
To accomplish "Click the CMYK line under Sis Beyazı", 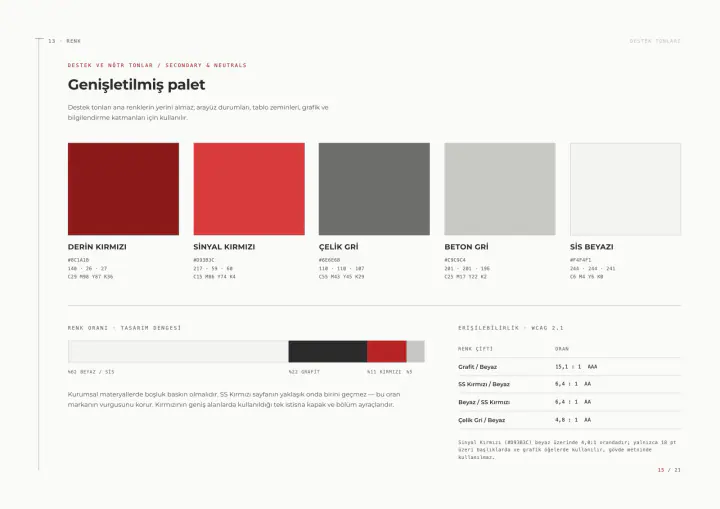I will point(586,277).
